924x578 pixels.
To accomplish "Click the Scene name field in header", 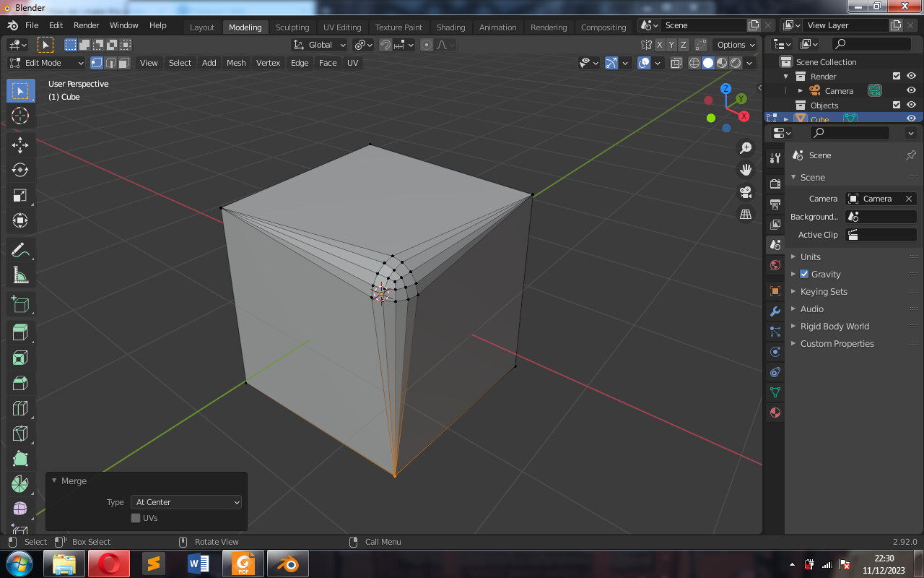I will (x=704, y=25).
